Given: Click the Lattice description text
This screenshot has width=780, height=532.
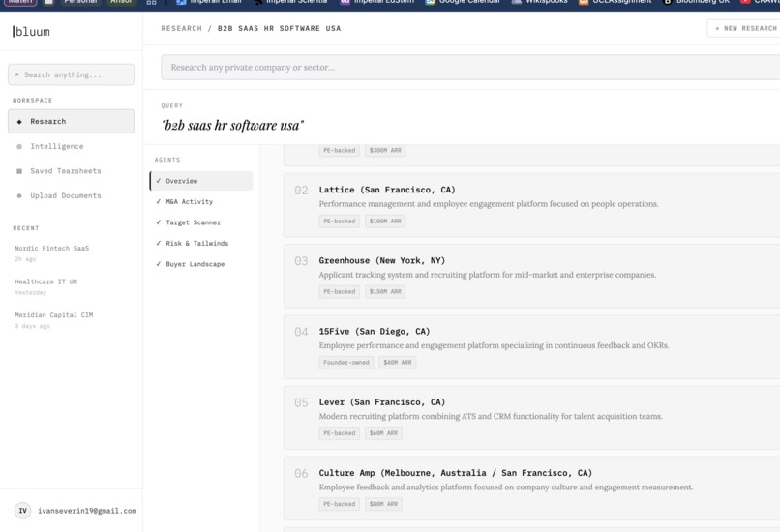Looking at the screenshot, I should [489, 204].
